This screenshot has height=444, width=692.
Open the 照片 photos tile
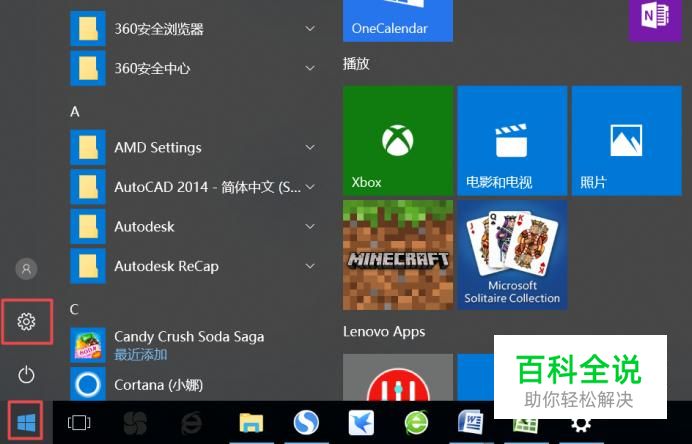click(x=627, y=141)
